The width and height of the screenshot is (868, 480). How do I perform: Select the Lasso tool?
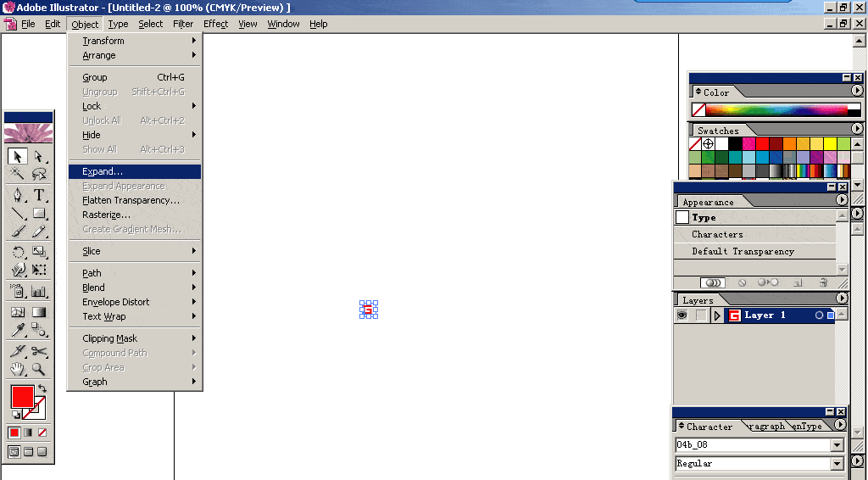[x=39, y=174]
